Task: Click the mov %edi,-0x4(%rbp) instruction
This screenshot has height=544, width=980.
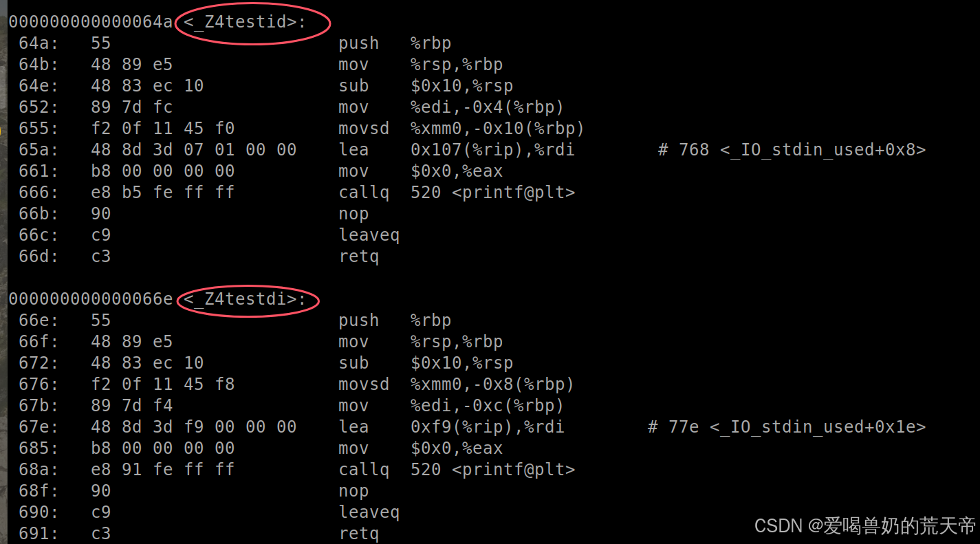Action: (451, 107)
